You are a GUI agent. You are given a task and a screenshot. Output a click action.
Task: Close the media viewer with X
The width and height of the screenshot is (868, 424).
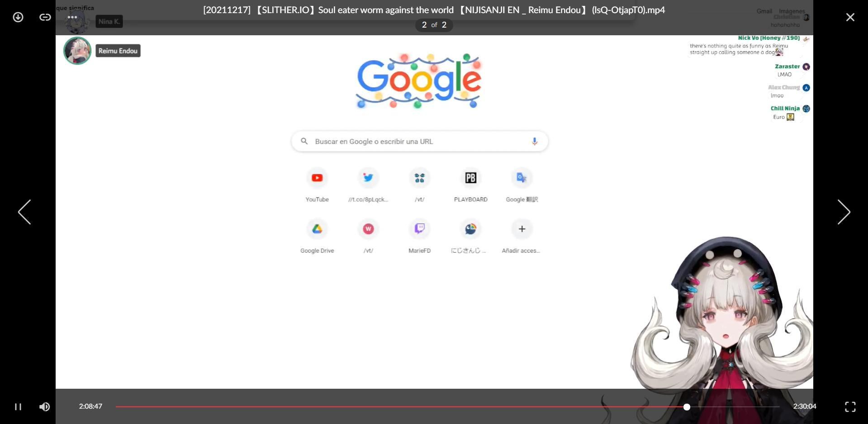[x=850, y=17]
